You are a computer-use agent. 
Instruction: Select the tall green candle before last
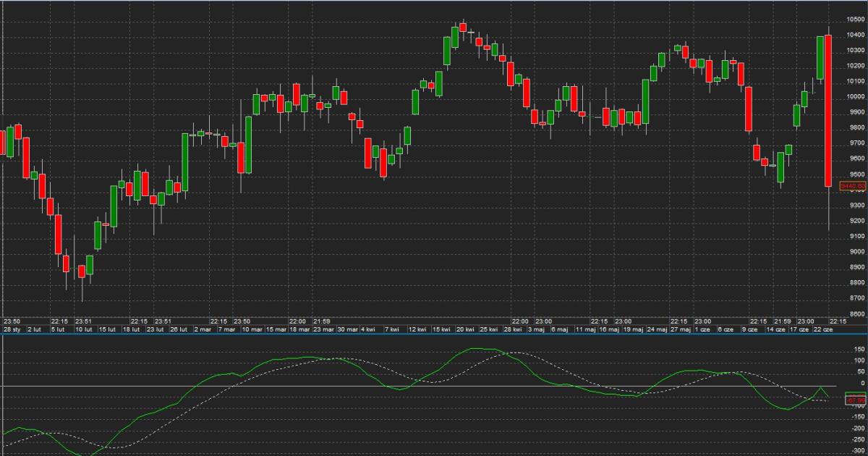tap(820, 58)
